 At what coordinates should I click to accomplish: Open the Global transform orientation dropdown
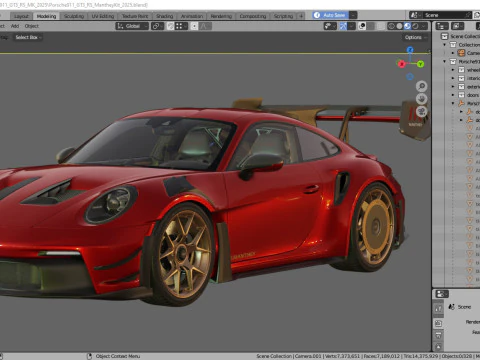(132, 26)
